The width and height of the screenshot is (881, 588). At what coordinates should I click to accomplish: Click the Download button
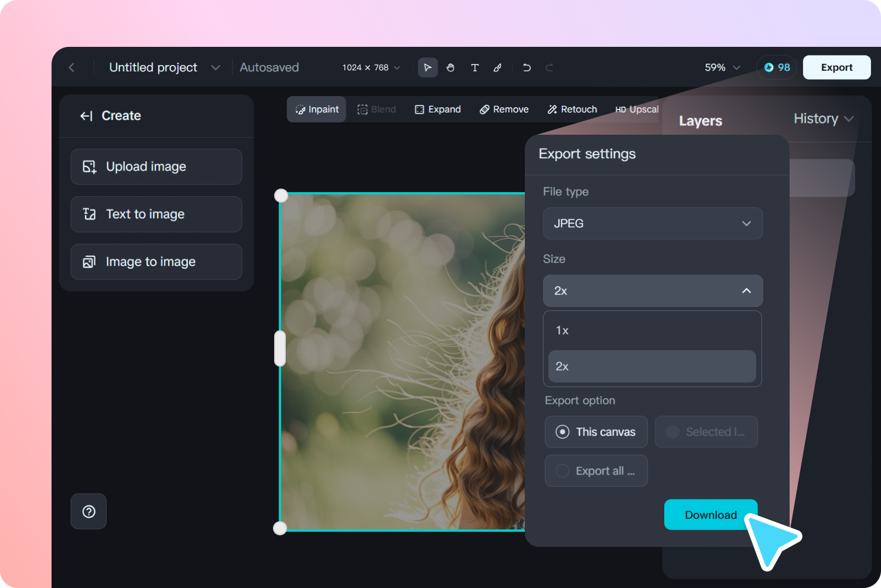pos(711,515)
